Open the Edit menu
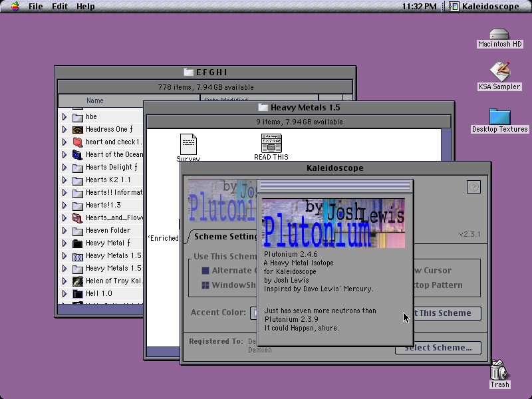The width and height of the screenshot is (532, 399). [x=60, y=7]
